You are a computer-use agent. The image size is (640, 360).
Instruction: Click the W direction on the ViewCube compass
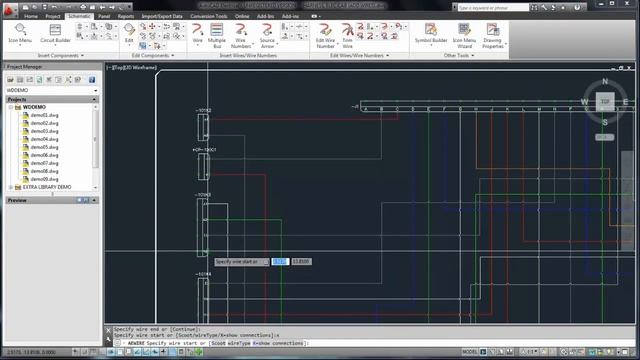click(x=585, y=102)
